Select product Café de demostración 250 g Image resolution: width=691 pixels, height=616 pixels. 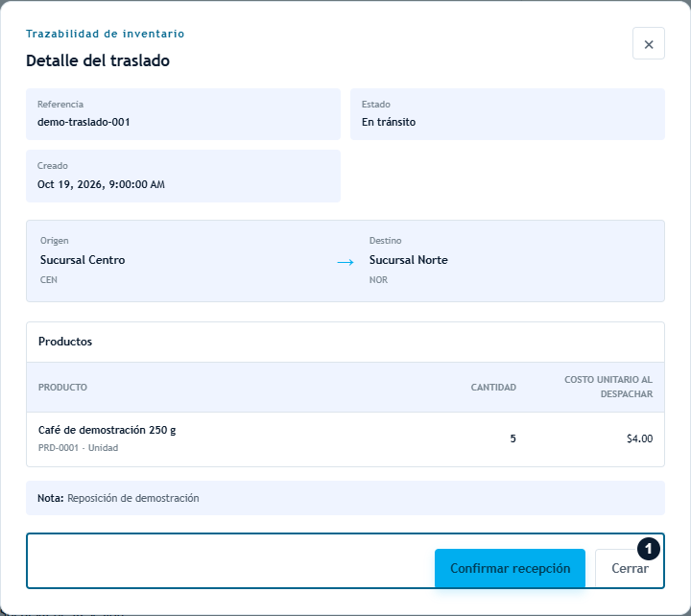[107, 430]
